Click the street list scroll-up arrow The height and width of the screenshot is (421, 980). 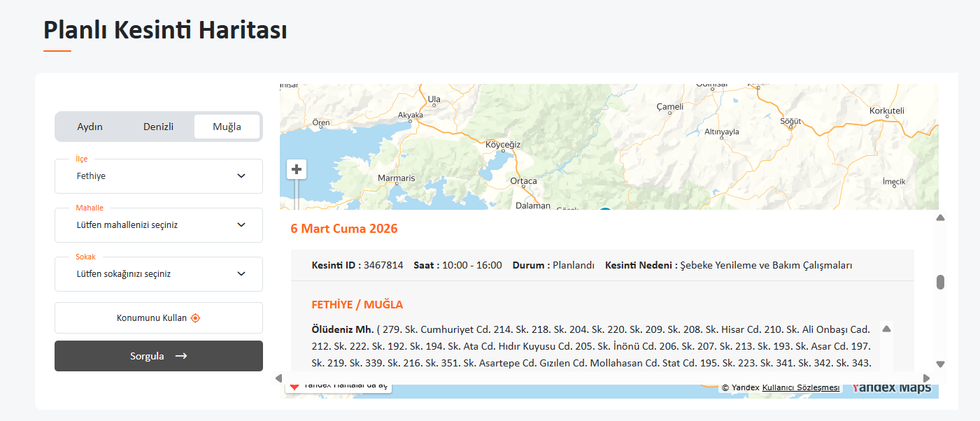click(x=886, y=329)
